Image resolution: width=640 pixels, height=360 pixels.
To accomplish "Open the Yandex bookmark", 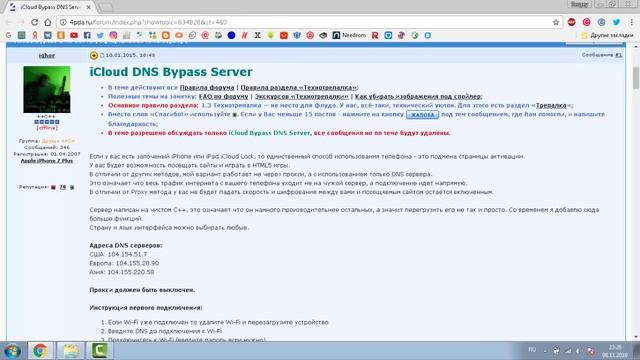I will point(35,36).
